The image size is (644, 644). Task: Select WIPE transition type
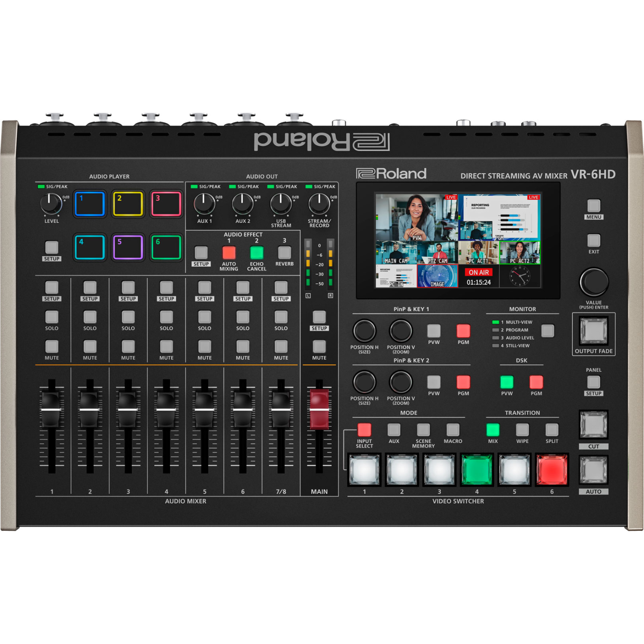click(x=522, y=430)
